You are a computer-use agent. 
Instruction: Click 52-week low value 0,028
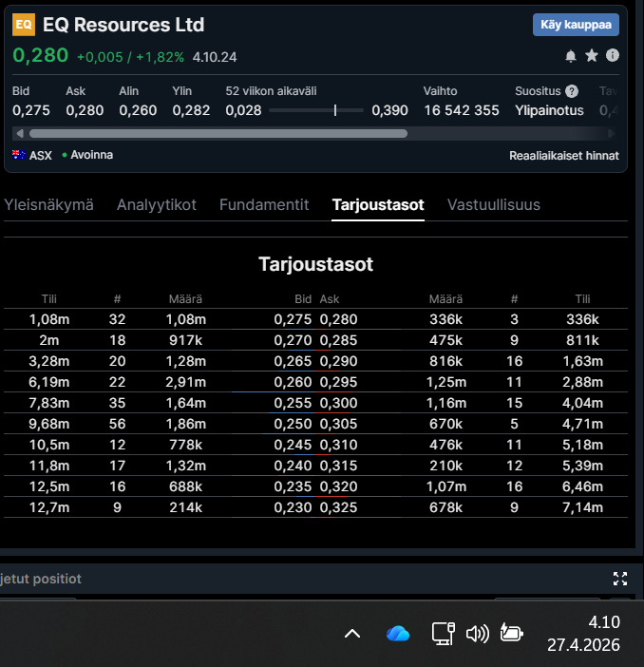coord(243,110)
